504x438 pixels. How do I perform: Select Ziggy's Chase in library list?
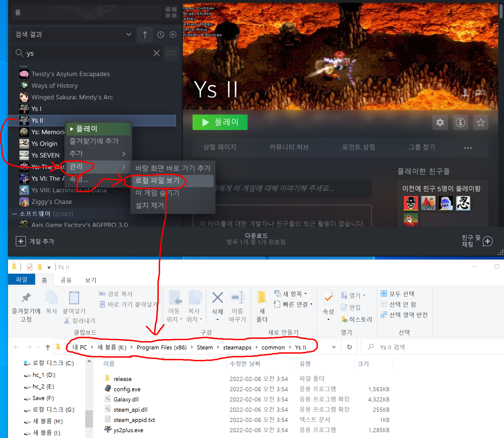click(x=52, y=202)
